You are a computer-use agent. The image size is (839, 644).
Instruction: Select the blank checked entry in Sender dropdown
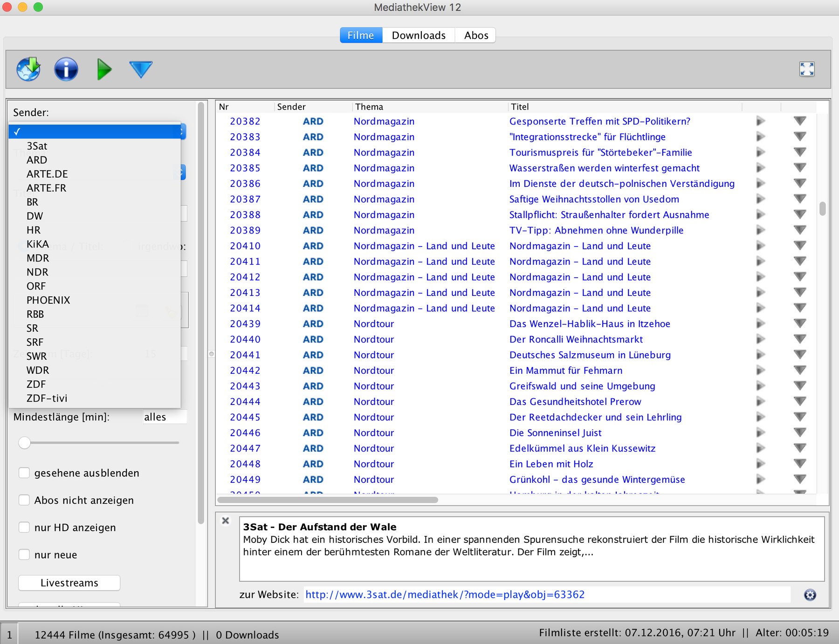click(95, 131)
